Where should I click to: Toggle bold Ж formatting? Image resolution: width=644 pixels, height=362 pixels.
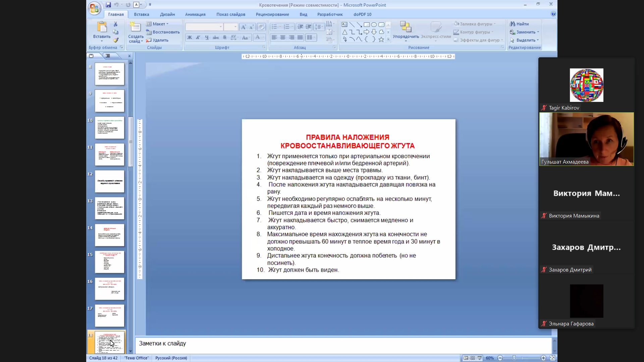(x=190, y=38)
